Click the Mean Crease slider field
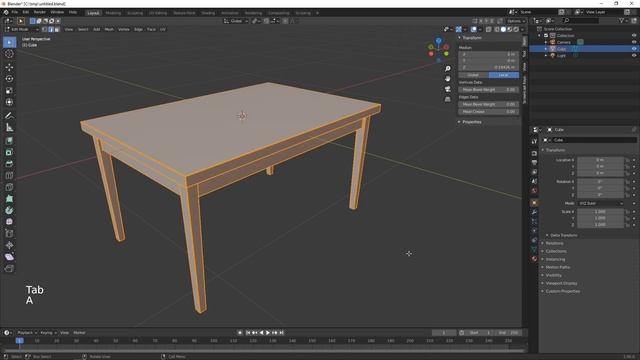 coord(489,111)
